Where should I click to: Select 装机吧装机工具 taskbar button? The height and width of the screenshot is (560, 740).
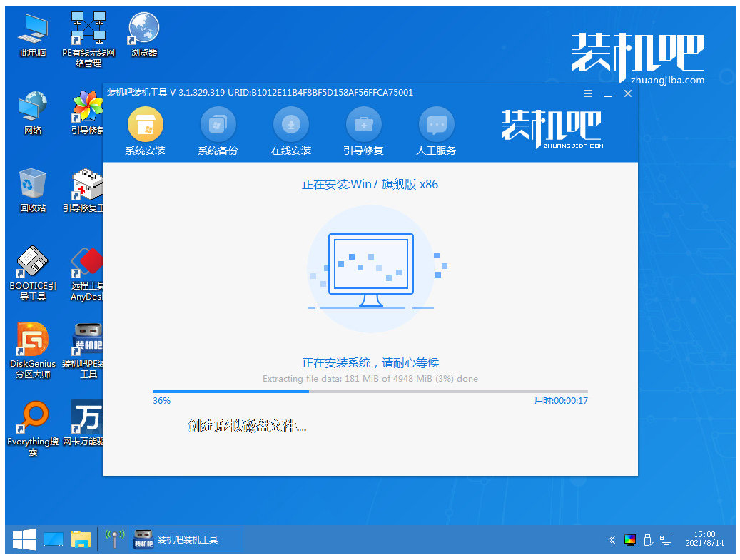pos(177,539)
